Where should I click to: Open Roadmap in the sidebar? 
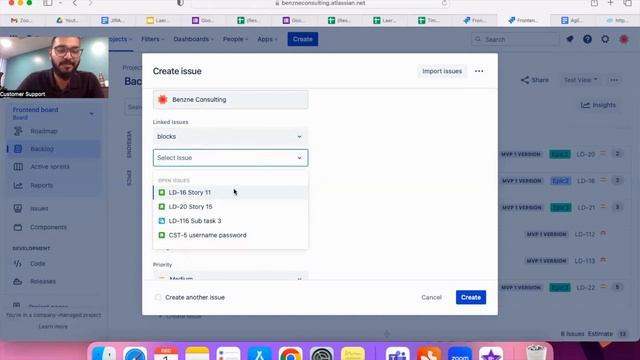[53, 131]
